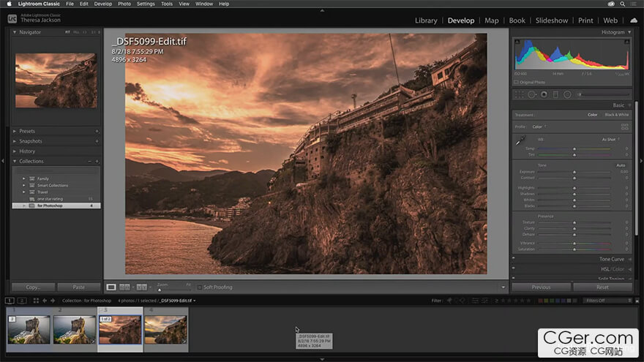Filter by flagged status flag icon
Image resolution: width=644 pixels, height=362 pixels.
point(449,301)
